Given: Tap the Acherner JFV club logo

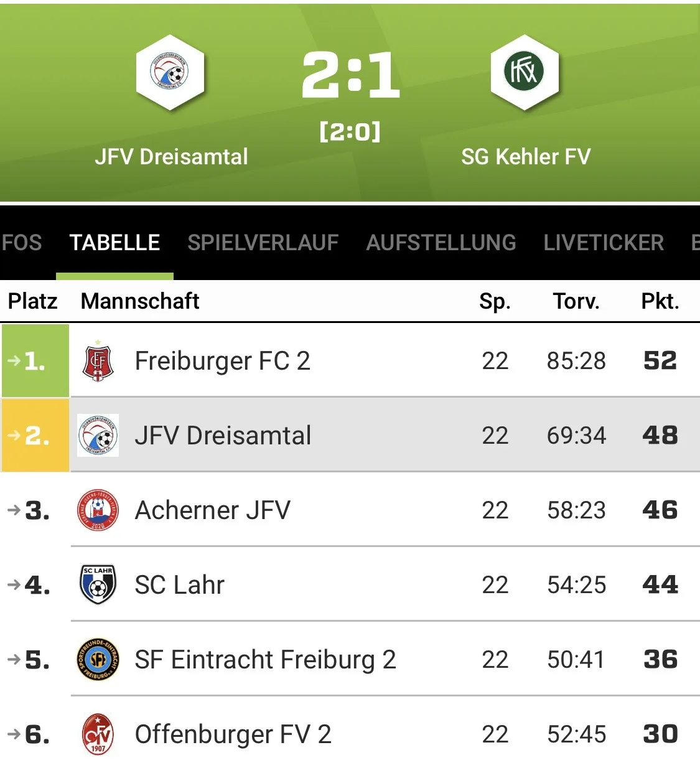Looking at the screenshot, I should coord(98,510).
